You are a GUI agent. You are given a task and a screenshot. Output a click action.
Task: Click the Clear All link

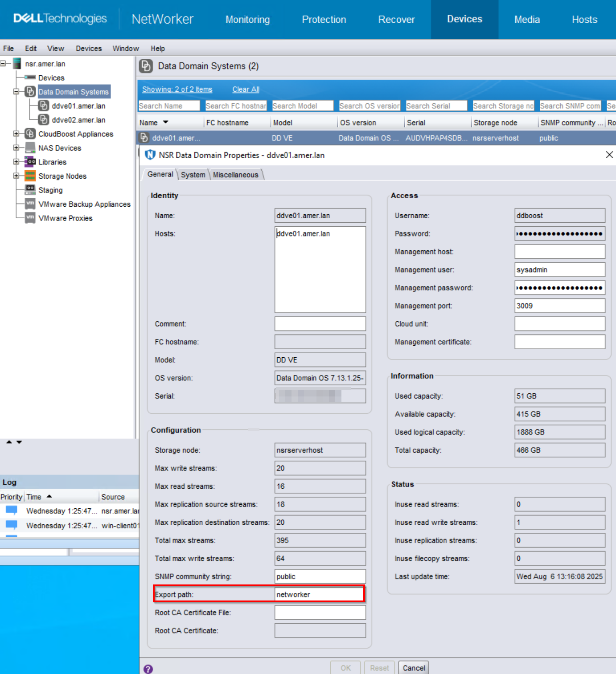246,89
